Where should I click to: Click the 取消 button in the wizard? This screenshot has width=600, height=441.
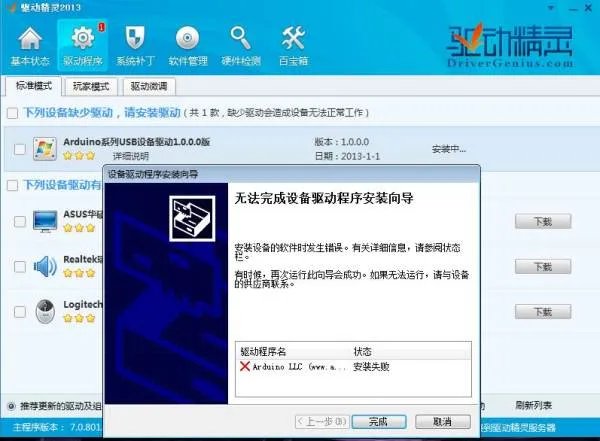[x=443, y=422]
